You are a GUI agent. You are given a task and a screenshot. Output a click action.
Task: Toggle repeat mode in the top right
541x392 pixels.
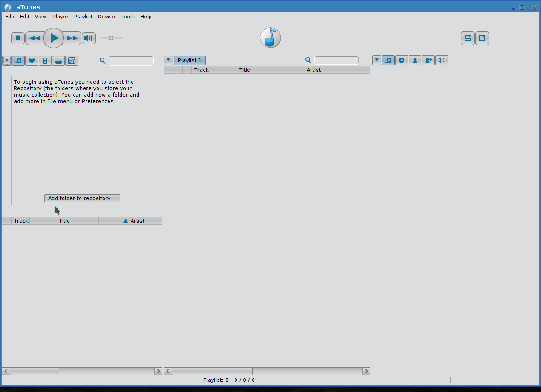482,38
